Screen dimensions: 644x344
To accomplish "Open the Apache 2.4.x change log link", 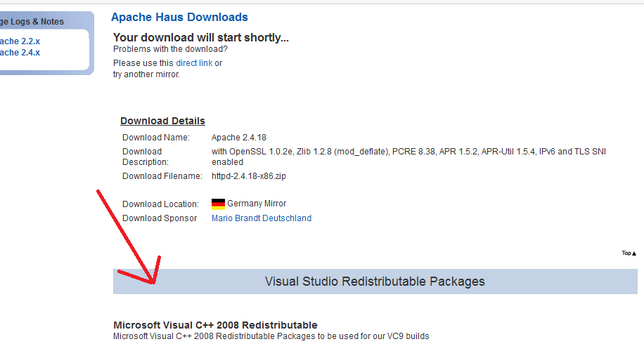I will pyautogui.click(x=20, y=53).
